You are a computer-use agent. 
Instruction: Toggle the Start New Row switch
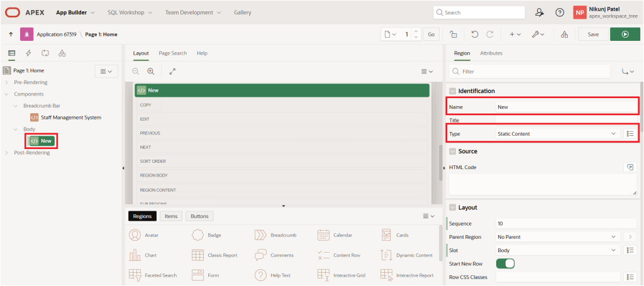[506, 263]
